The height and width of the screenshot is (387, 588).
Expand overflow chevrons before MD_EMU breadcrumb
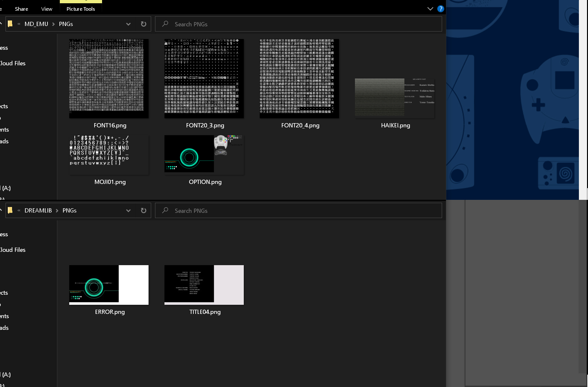(19, 24)
